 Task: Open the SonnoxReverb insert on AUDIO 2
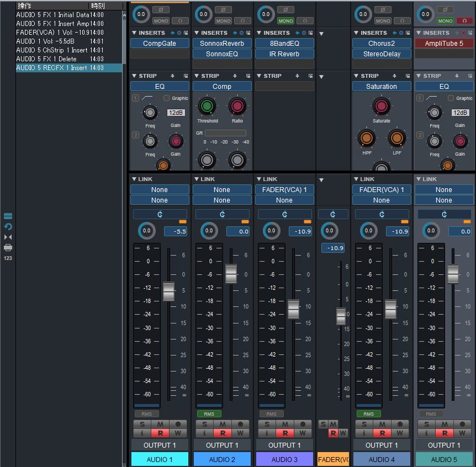pos(221,43)
